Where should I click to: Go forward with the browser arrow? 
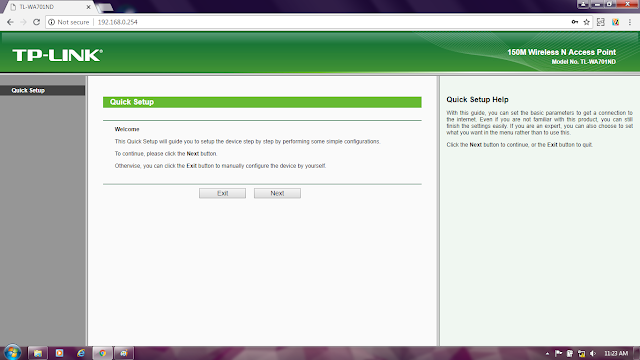tap(23, 22)
